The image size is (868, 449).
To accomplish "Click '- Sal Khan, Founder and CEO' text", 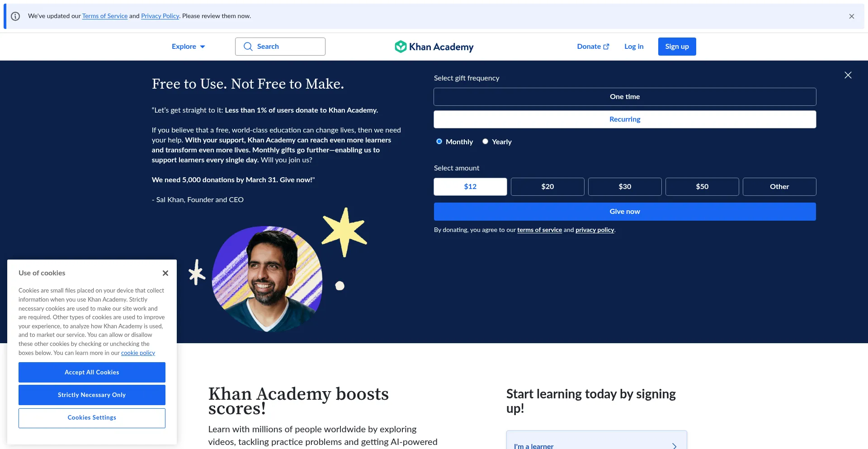I will 198,200.
